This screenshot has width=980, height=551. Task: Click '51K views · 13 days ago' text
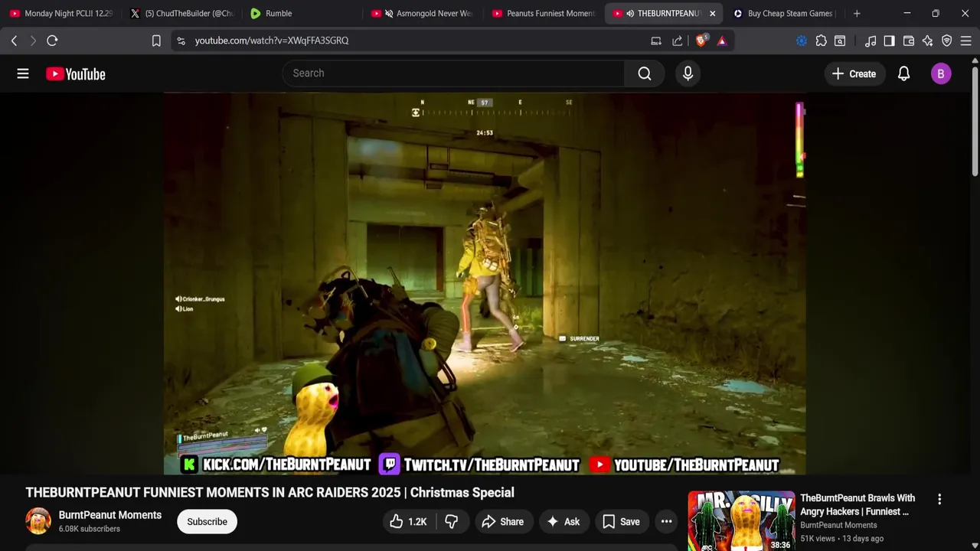tap(842, 539)
